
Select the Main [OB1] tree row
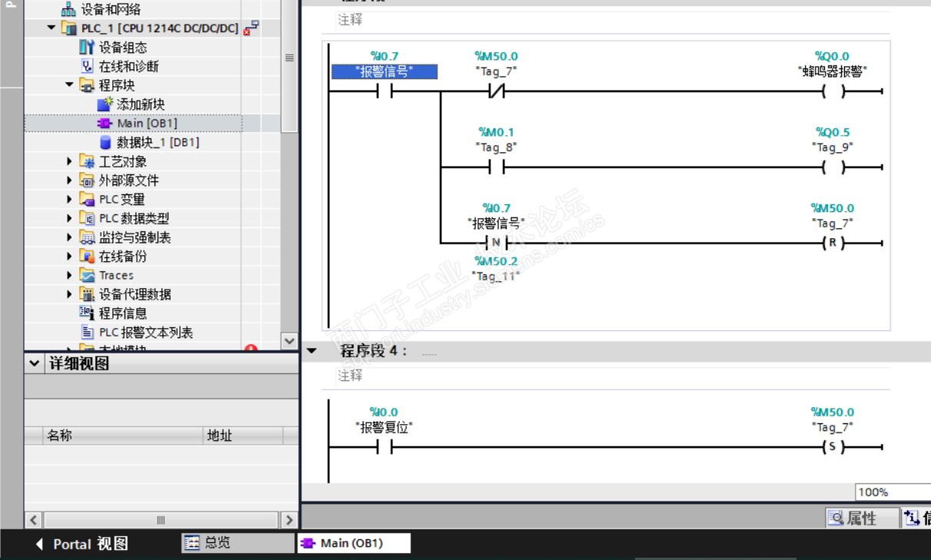133,123
